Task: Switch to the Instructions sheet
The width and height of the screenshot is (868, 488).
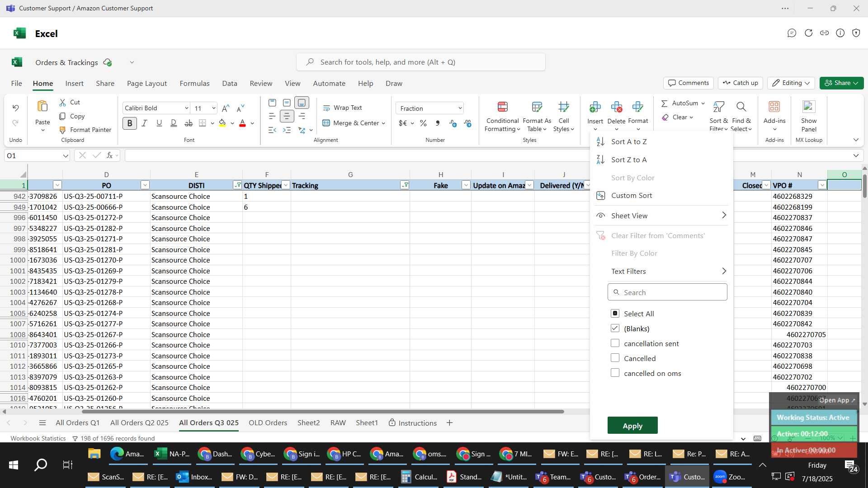Action: click(x=412, y=423)
